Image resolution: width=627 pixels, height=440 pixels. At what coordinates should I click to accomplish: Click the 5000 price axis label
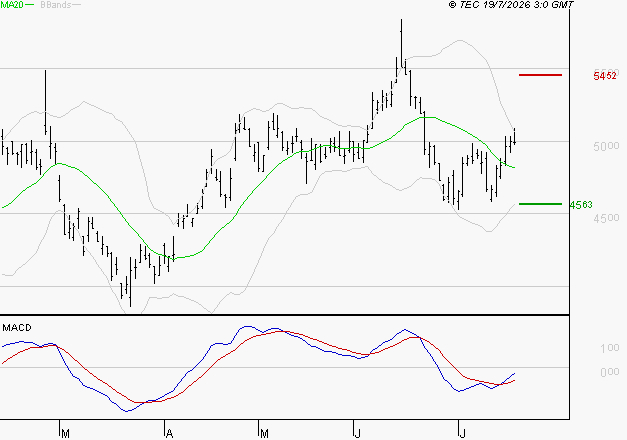606,146
